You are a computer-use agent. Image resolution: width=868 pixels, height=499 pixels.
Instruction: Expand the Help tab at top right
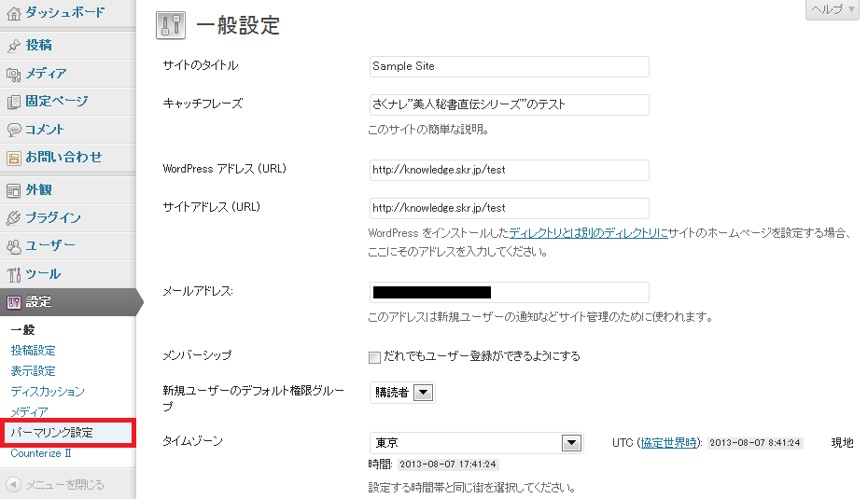(x=831, y=9)
